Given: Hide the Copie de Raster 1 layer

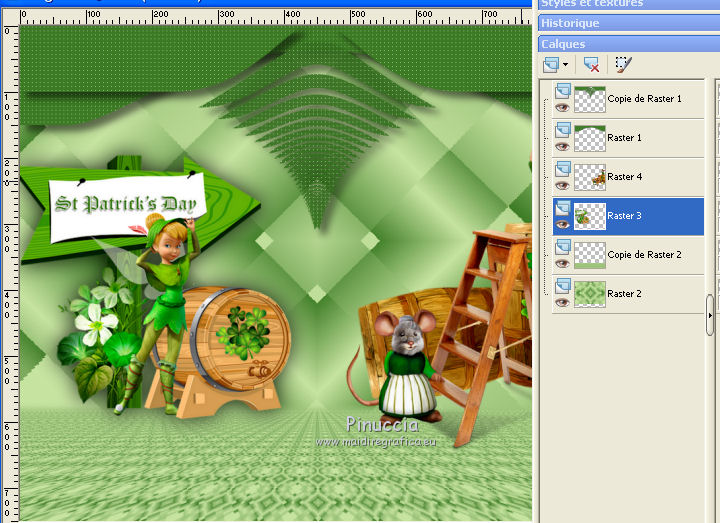Looking at the screenshot, I should 562,107.
